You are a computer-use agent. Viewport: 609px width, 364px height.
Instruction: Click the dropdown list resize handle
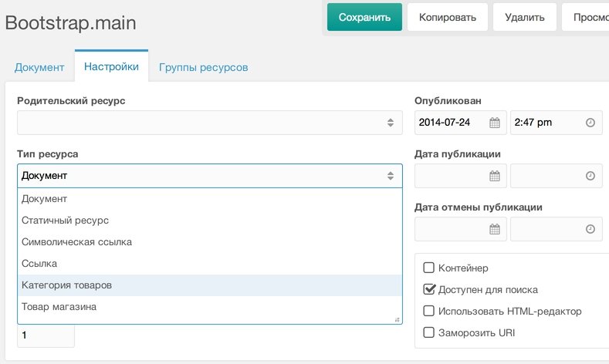(x=397, y=320)
